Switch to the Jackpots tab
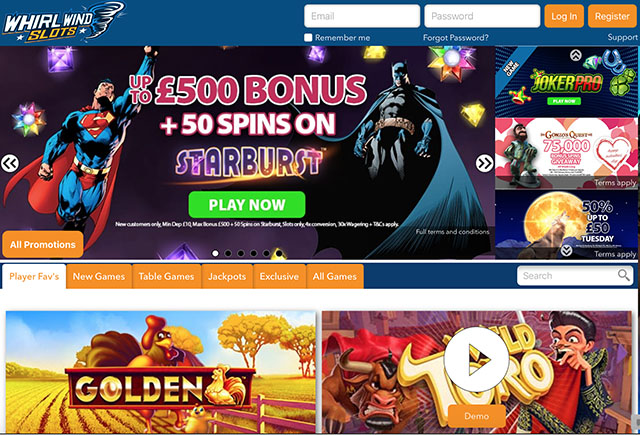640x435 pixels. (x=227, y=276)
